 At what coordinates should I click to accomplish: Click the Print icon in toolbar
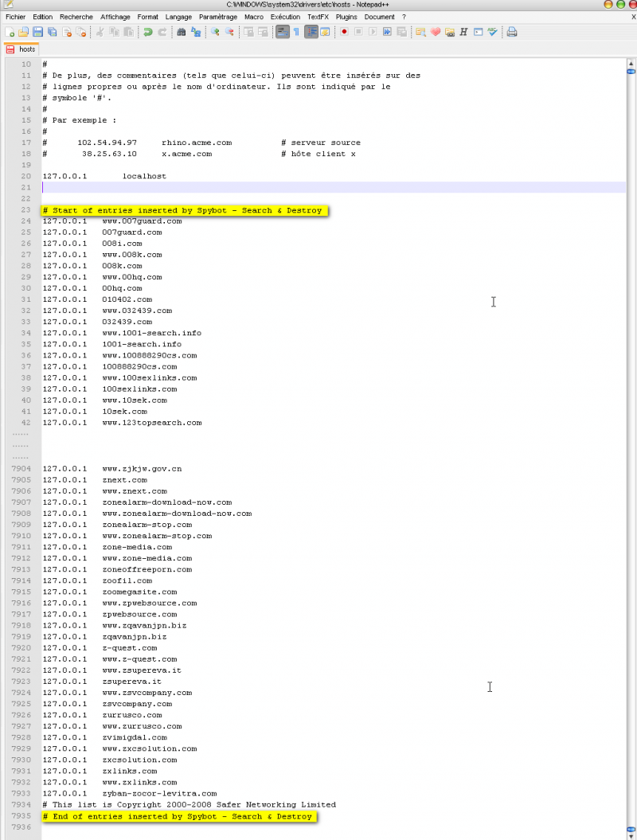click(x=512, y=32)
